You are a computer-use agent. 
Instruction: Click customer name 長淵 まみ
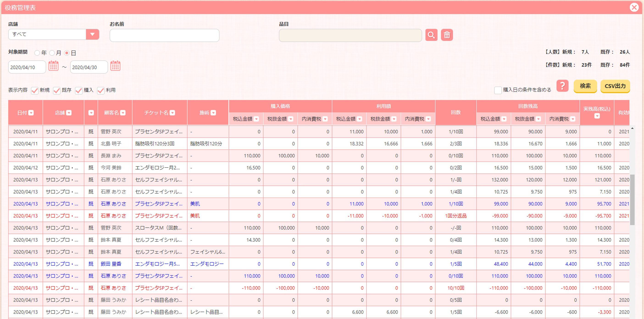111,156
